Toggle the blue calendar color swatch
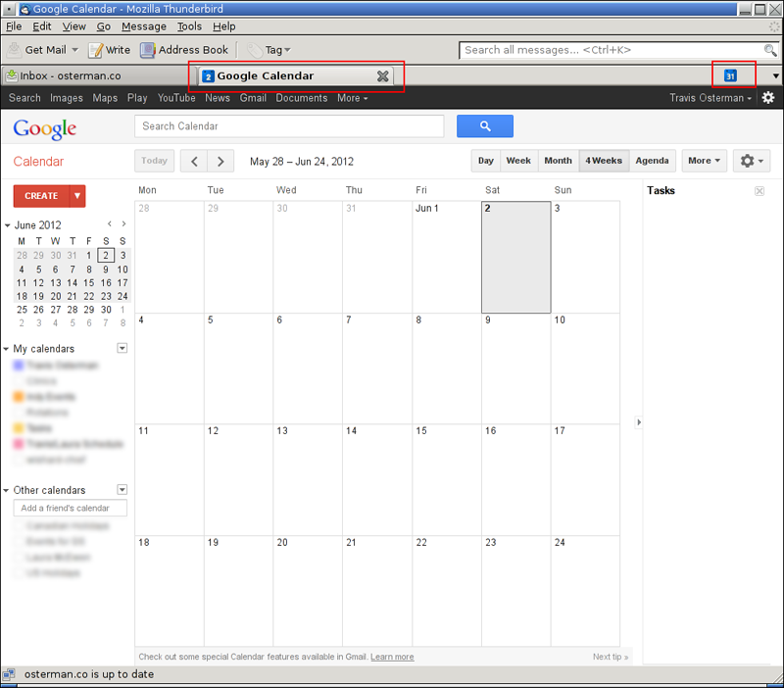Image resolution: width=784 pixels, height=688 pixels. pyautogui.click(x=19, y=366)
